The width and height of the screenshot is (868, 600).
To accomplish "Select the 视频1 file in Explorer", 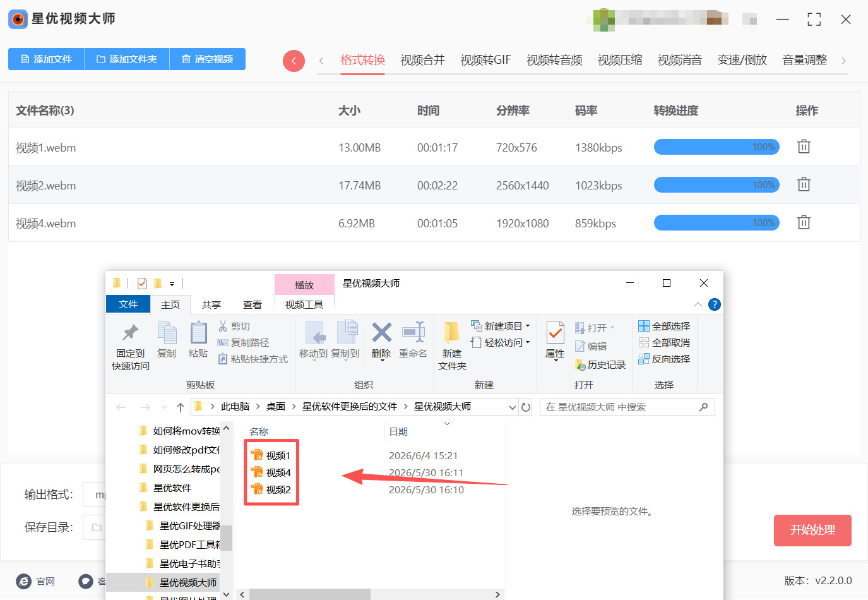I will click(271, 455).
